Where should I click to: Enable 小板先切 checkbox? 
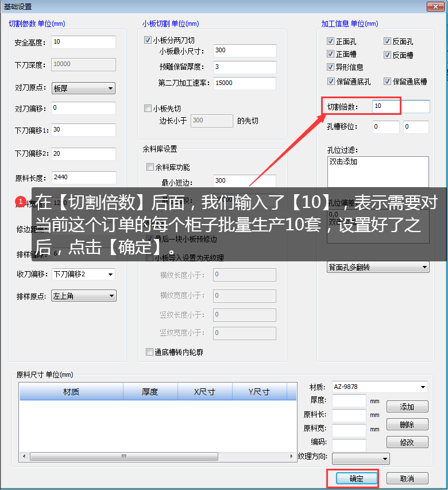[148, 109]
